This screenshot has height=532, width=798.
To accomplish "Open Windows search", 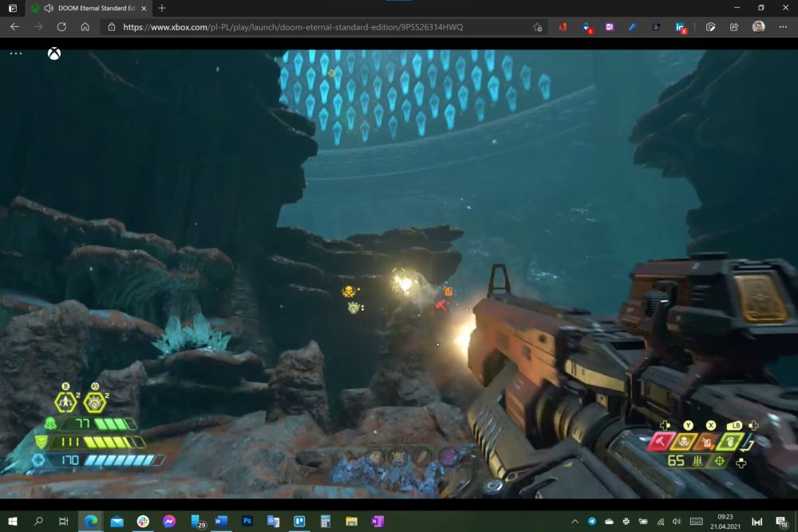I will pos(38,522).
